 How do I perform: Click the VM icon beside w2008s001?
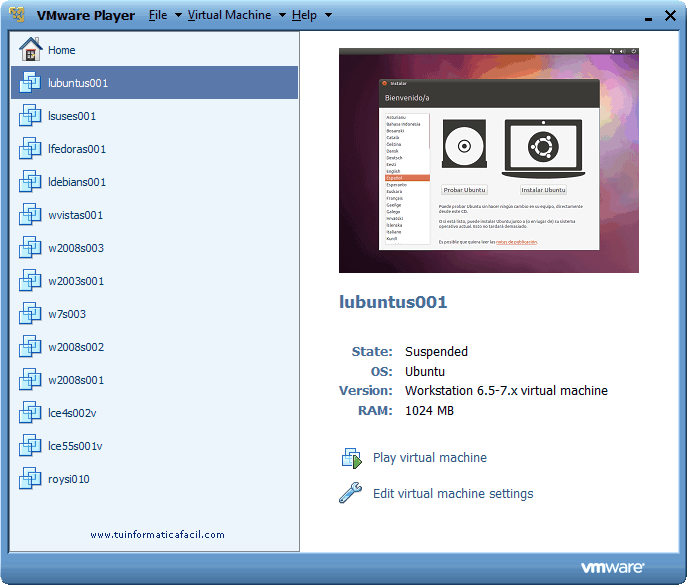(30, 379)
